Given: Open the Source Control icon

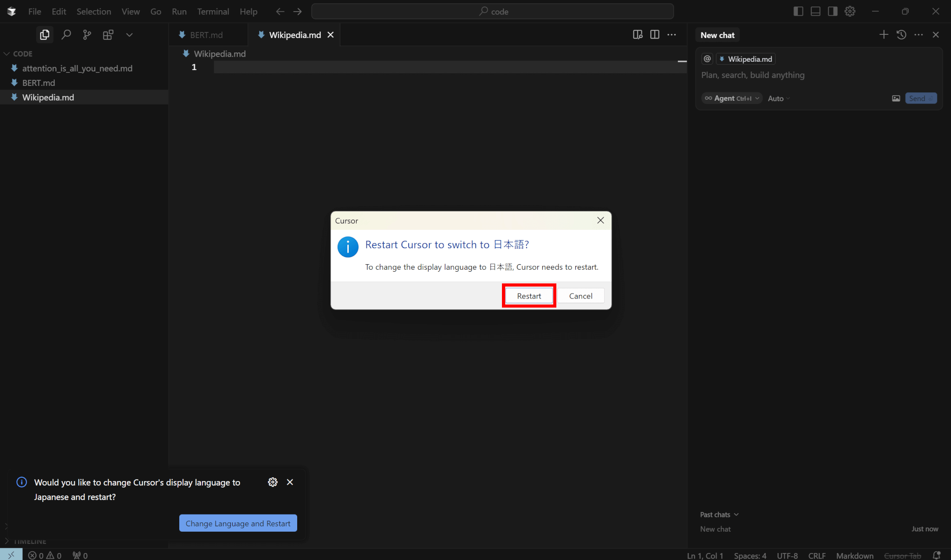Looking at the screenshot, I should coord(87,35).
